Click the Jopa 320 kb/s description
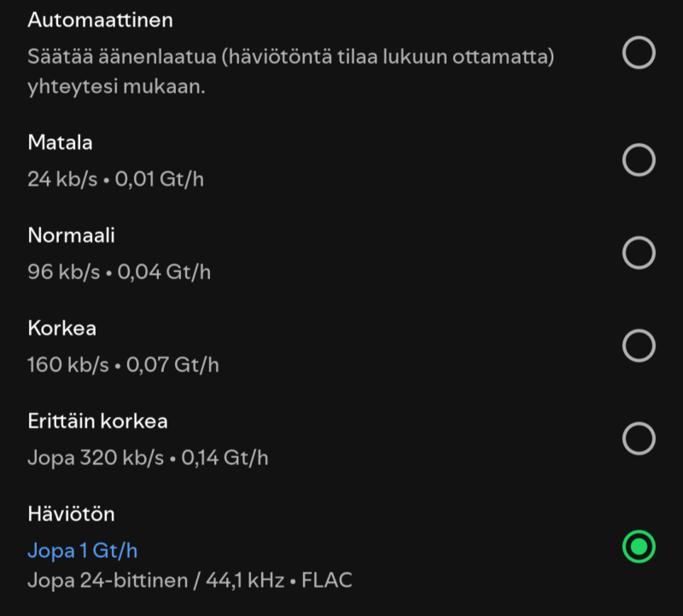Viewport: 683px width, 616px height. click(x=148, y=458)
